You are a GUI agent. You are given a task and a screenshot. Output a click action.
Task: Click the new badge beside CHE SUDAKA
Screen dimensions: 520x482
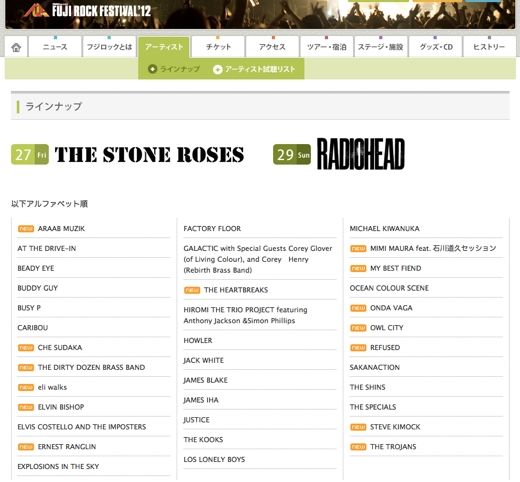[26, 348]
